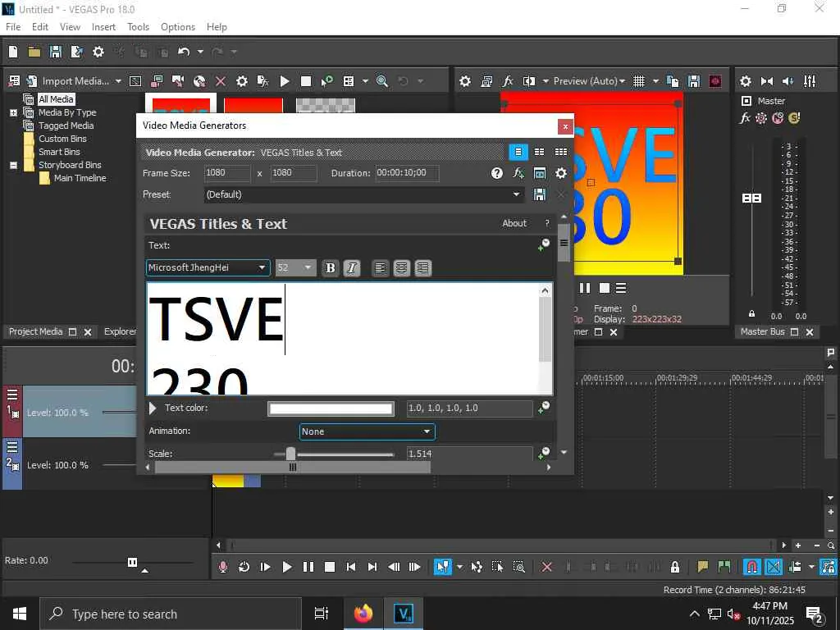Select the Zoom Edit tool

pos(518,567)
